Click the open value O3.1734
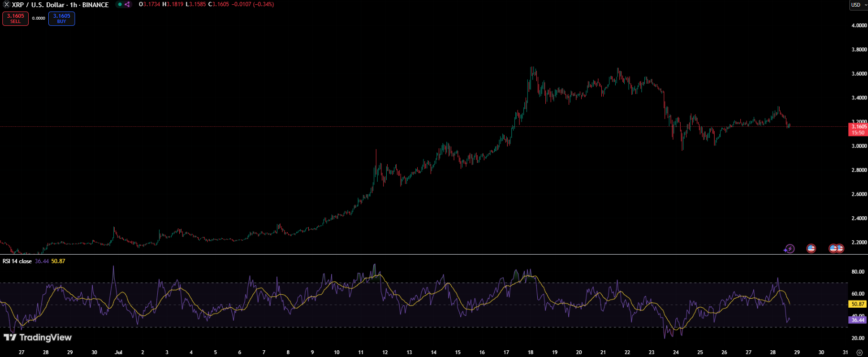Screen dimensions: 868x357 coord(150,4)
